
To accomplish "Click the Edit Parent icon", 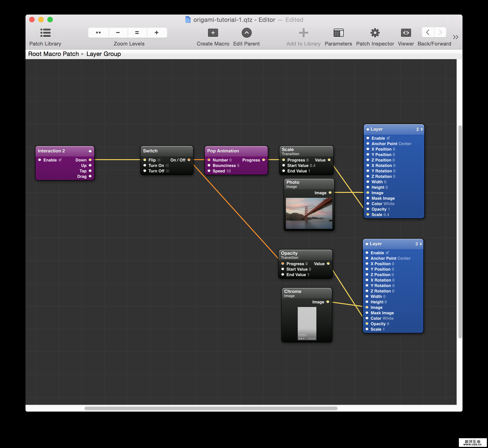I will pyautogui.click(x=246, y=33).
